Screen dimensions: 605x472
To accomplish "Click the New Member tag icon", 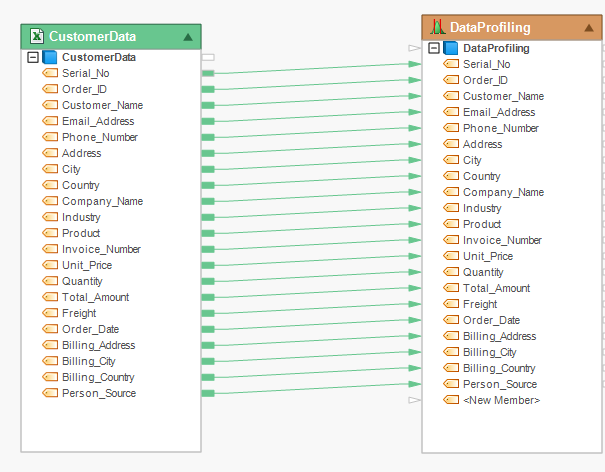I will pos(451,400).
